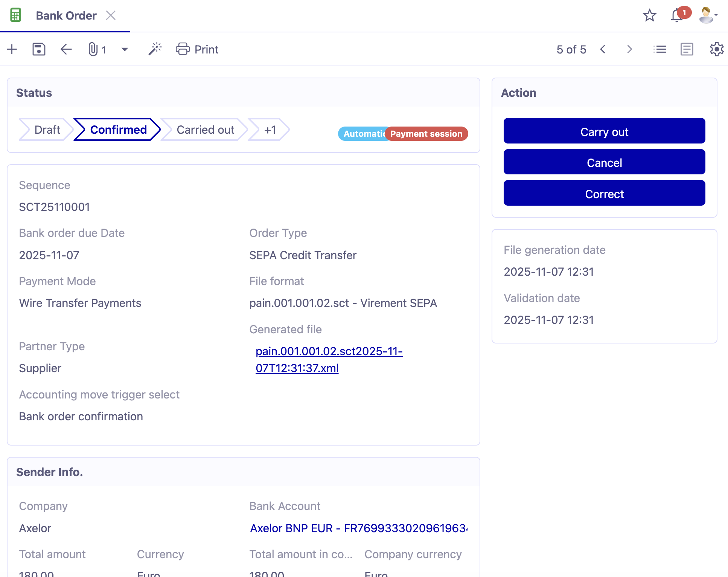The image size is (728, 577).
Task: View the record change log
Action: click(x=686, y=49)
